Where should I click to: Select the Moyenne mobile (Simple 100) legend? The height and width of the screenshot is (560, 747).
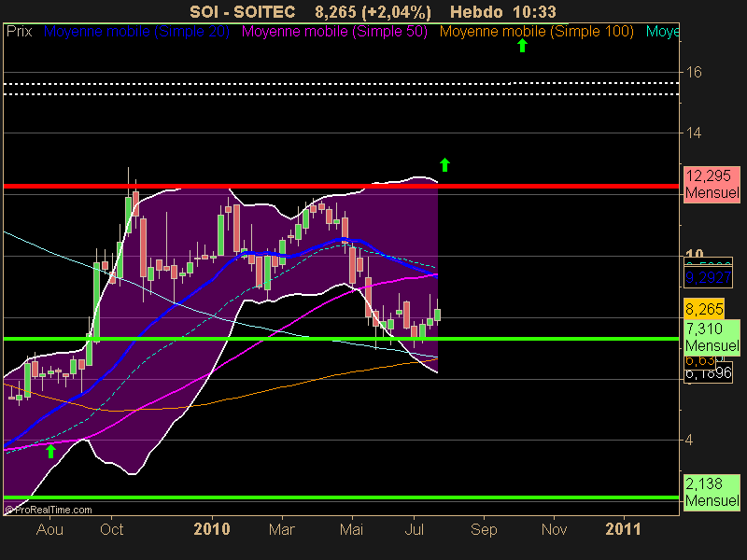(x=536, y=32)
